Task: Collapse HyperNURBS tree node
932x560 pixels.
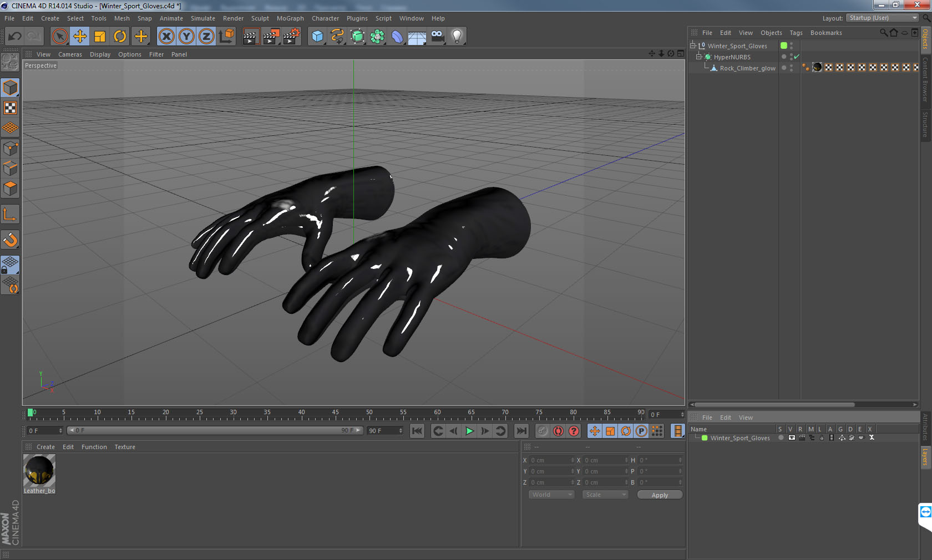Action: pos(699,57)
